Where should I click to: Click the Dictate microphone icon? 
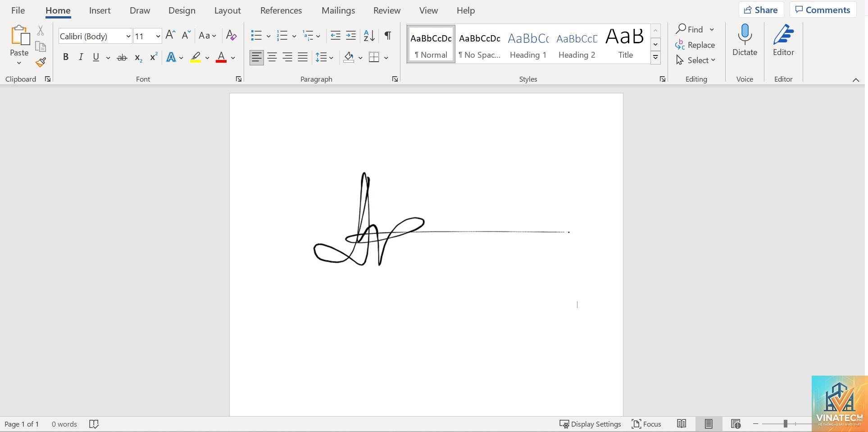[x=745, y=35]
